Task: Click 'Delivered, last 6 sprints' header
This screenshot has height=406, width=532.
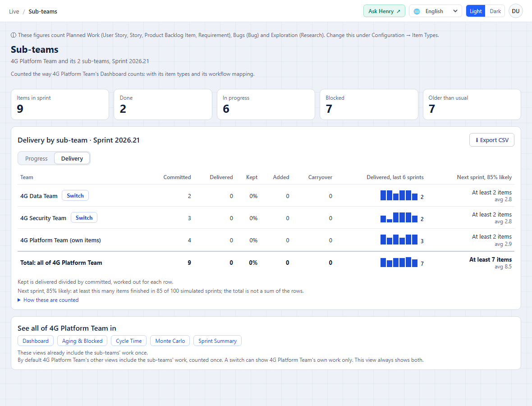Action: (x=395, y=177)
